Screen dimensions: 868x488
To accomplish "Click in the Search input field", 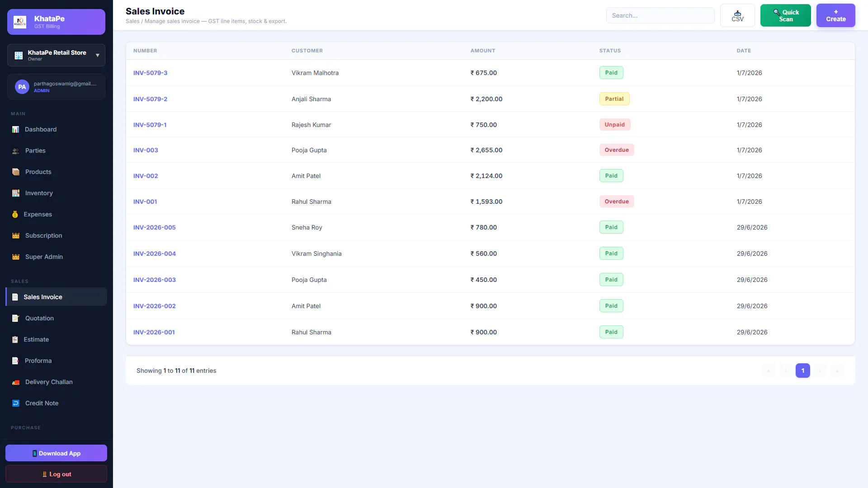I will 660,15.
